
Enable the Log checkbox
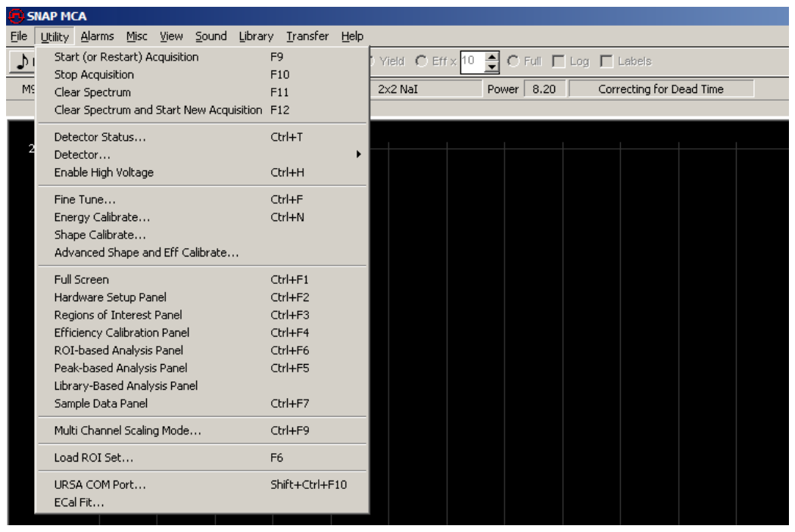[558, 61]
